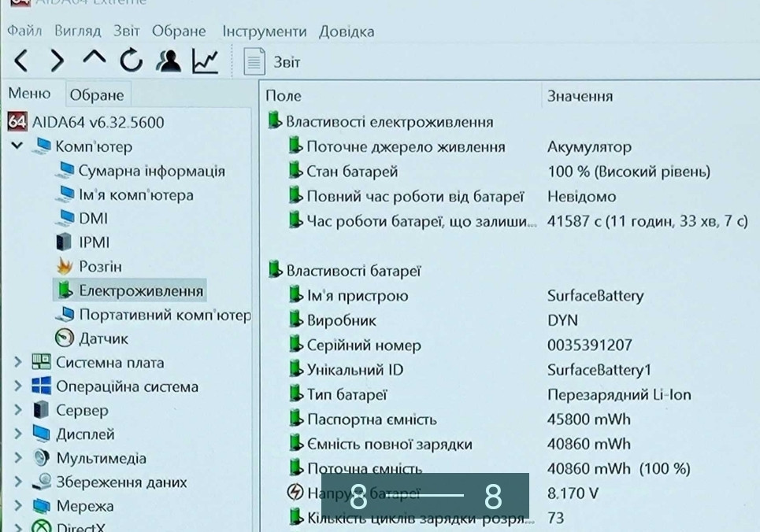
Task: Expand the Дисплей tree node
Action: pos(17,434)
